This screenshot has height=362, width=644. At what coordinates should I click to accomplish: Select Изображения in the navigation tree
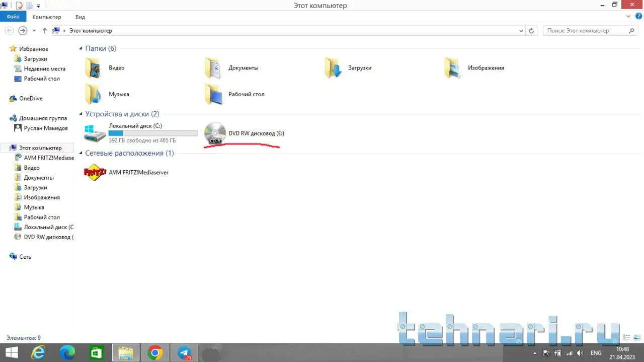tap(37, 197)
